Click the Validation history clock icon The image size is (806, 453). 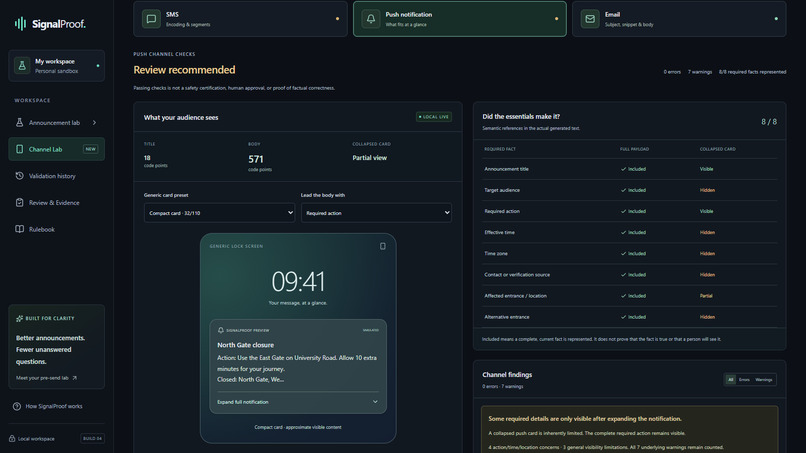tap(20, 176)
